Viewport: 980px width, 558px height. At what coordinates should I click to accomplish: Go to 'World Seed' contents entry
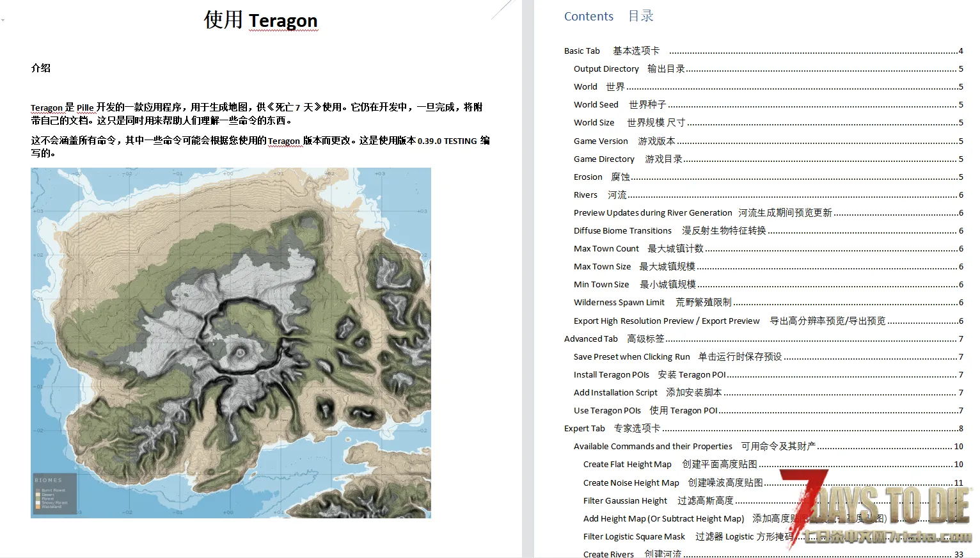[x=768, y=104]
